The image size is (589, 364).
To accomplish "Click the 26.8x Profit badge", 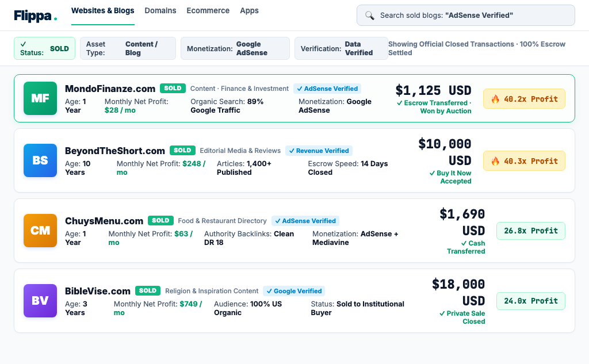I will pos(531,231).
